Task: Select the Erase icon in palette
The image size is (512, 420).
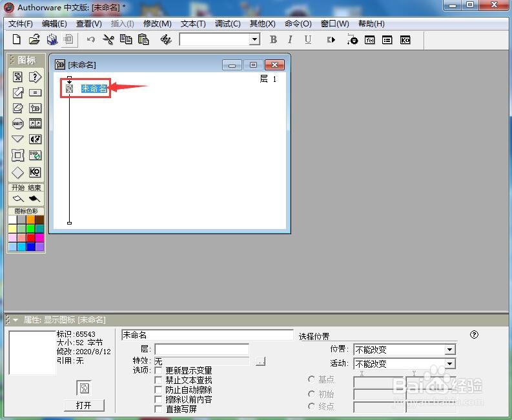Action: (17, 108)
